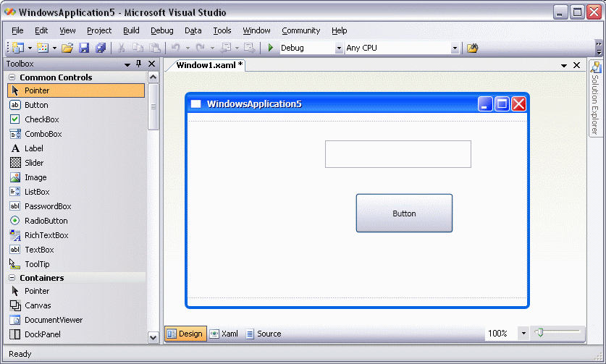The image size is (606, 364).
Task: Close the Toolbox panel
Action: coord(152,64)
